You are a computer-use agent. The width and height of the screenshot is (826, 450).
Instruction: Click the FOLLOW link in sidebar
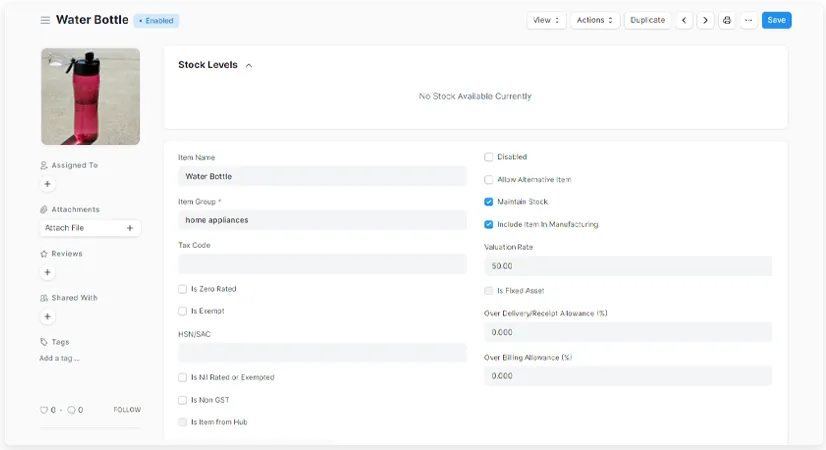coord(127,410)
